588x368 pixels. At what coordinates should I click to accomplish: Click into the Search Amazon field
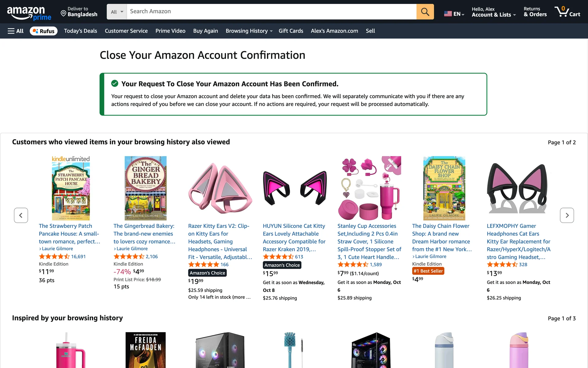[271, 12]
